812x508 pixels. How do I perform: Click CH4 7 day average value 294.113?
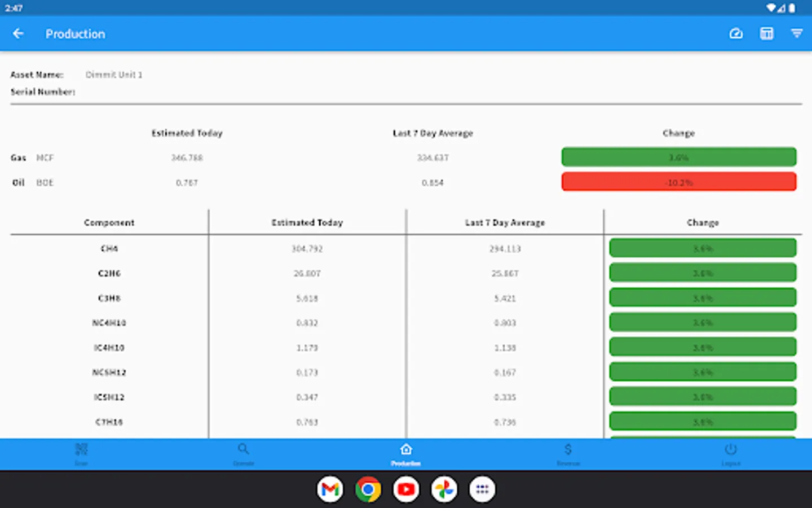(x=505, y=248)
